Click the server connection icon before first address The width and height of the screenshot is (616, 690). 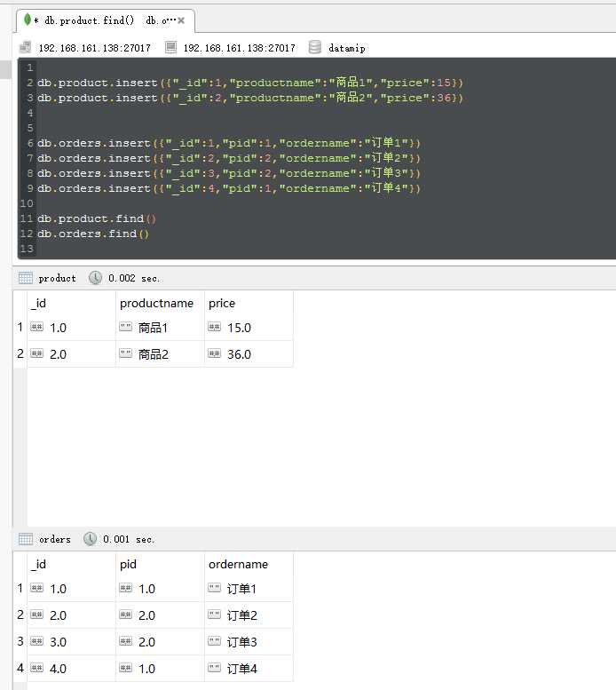tap(26, 48)
